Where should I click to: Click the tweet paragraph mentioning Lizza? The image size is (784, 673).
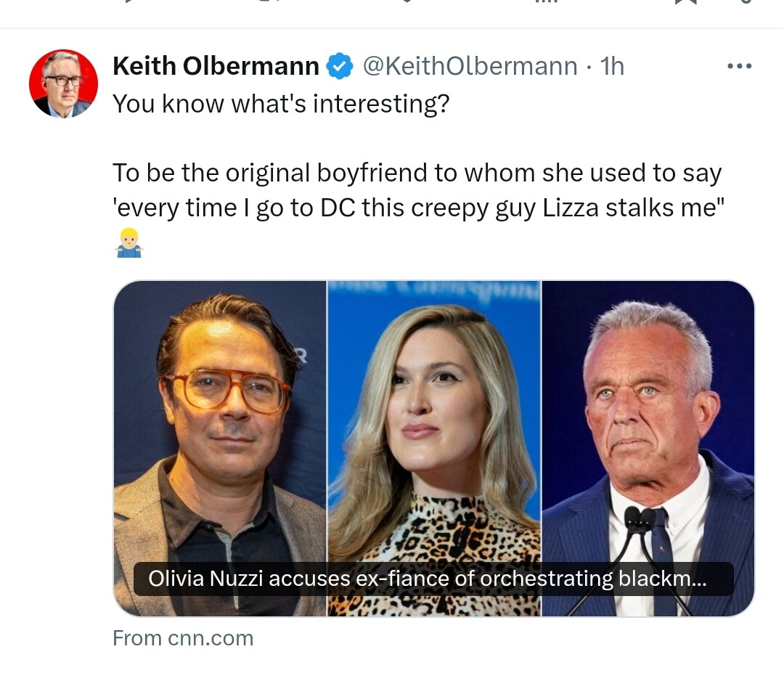click(417, 190)
